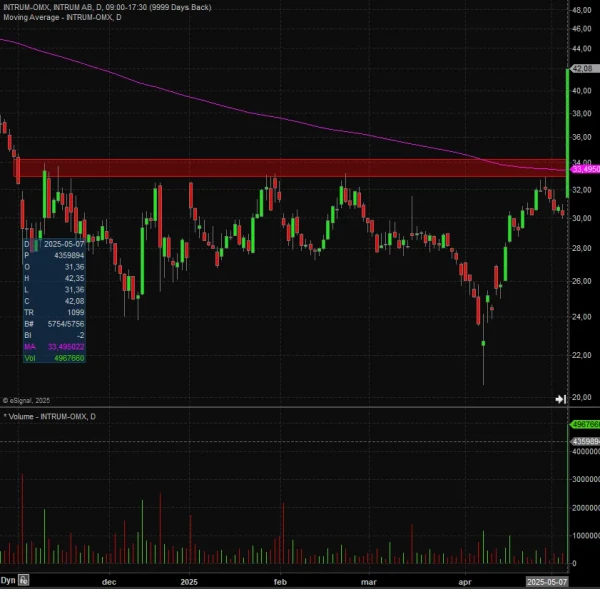Screen dimensions: 600x589
Task: Click the D row date in the data box
Action: click(54, 244)
